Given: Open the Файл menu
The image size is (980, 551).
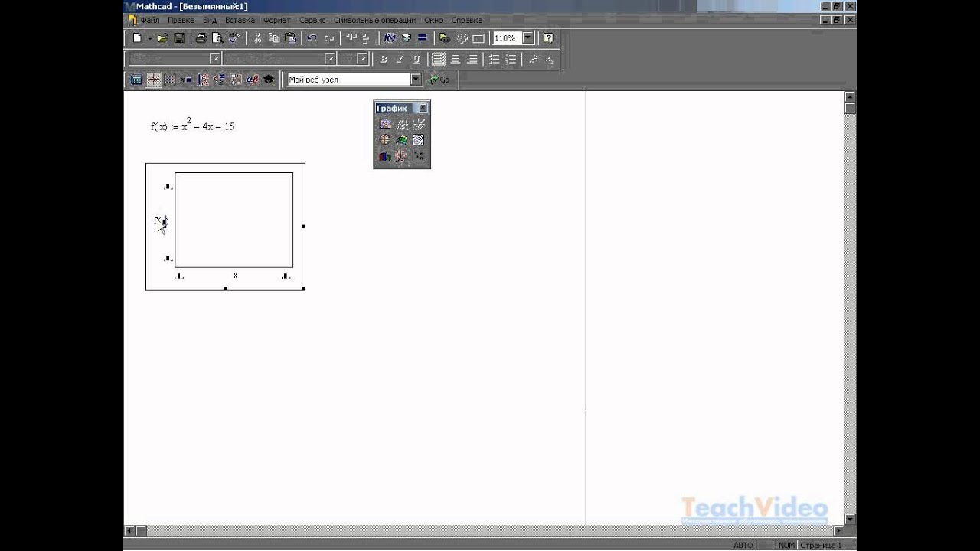Looking at the screenshot, I should click(150, 20).
